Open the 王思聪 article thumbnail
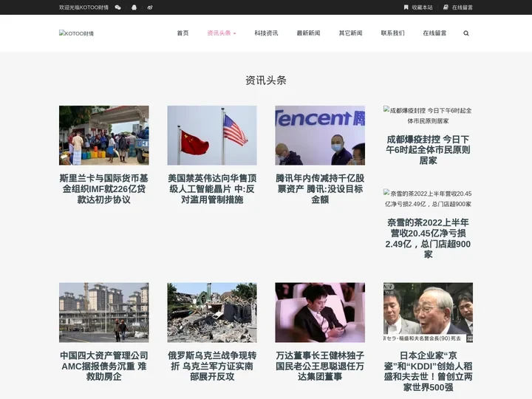Image resolution: width=532 pixels, height=399 pixels. pos(320,313)
